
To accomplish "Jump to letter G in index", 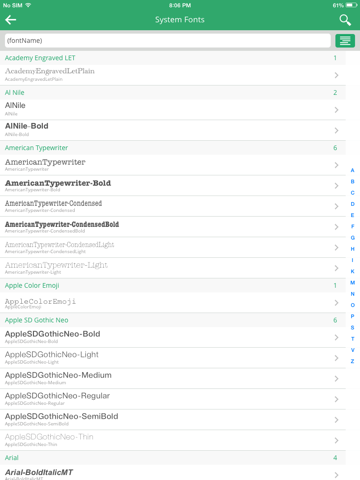I will pyautogui.click(x=352, y=238).
